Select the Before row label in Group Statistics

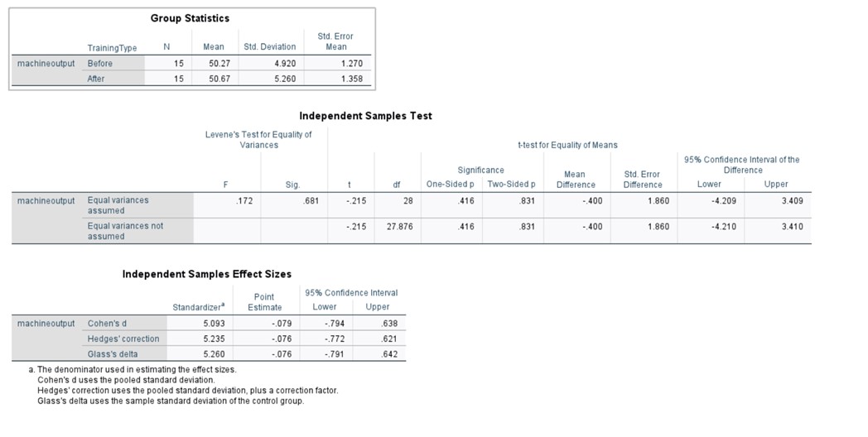tap(100, 63)
